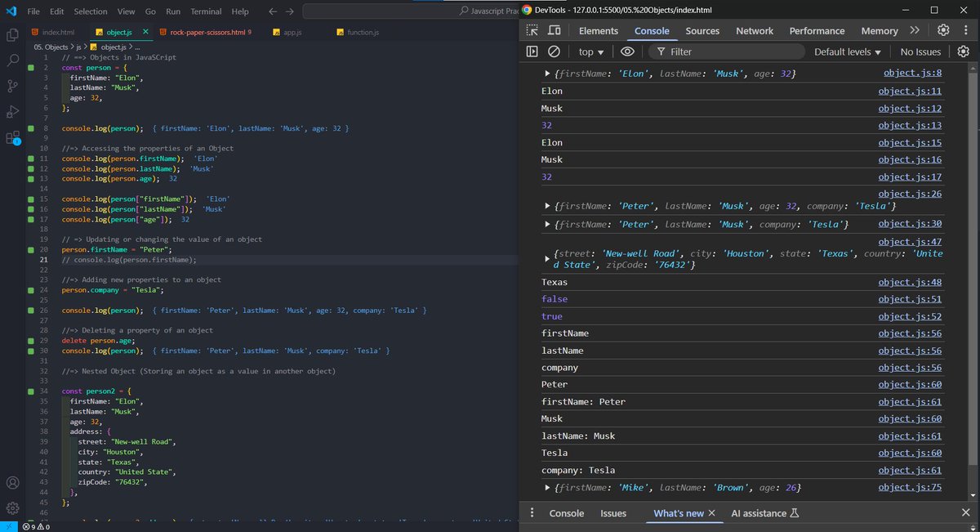980x532 pixels.
Task: Click the VS Code go forward arrow
Action: (290, 11)
